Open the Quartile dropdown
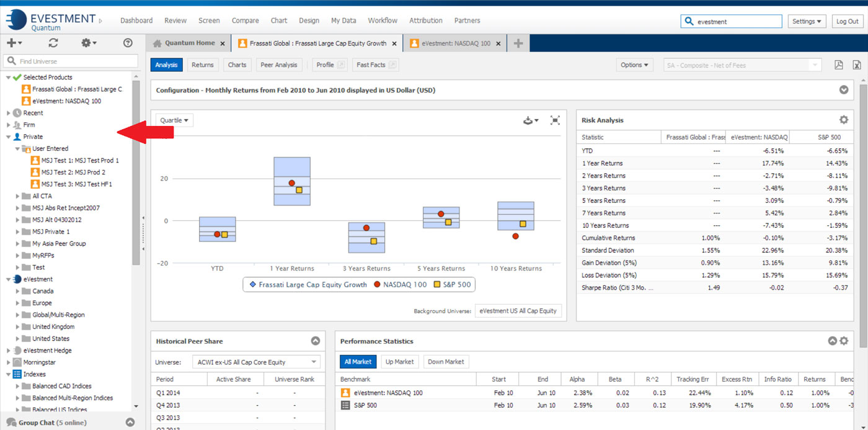 (174, 120)
